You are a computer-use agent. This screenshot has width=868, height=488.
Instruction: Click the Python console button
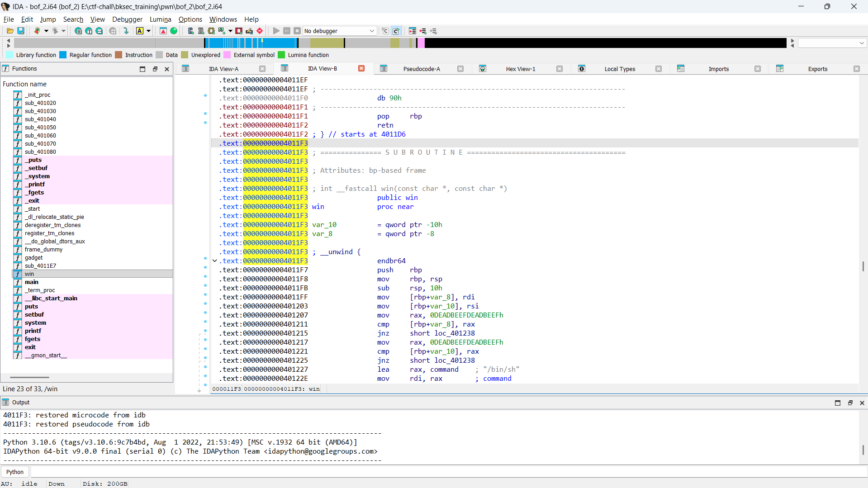(15, 472)
